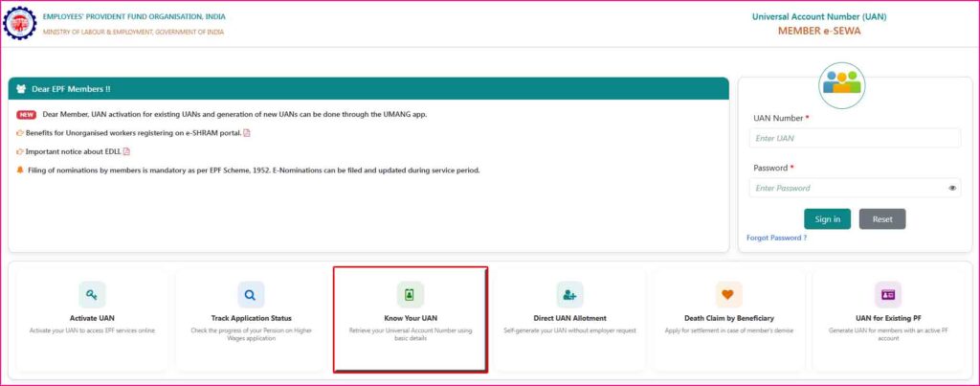980x386 pixels.
Task: Open the EDLI notice PDF icon
Action: (x=126, y=151)
